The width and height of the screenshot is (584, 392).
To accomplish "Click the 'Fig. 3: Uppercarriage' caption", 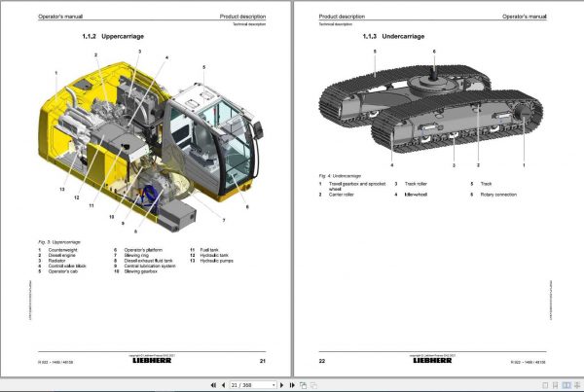I will tap(59, 242).
